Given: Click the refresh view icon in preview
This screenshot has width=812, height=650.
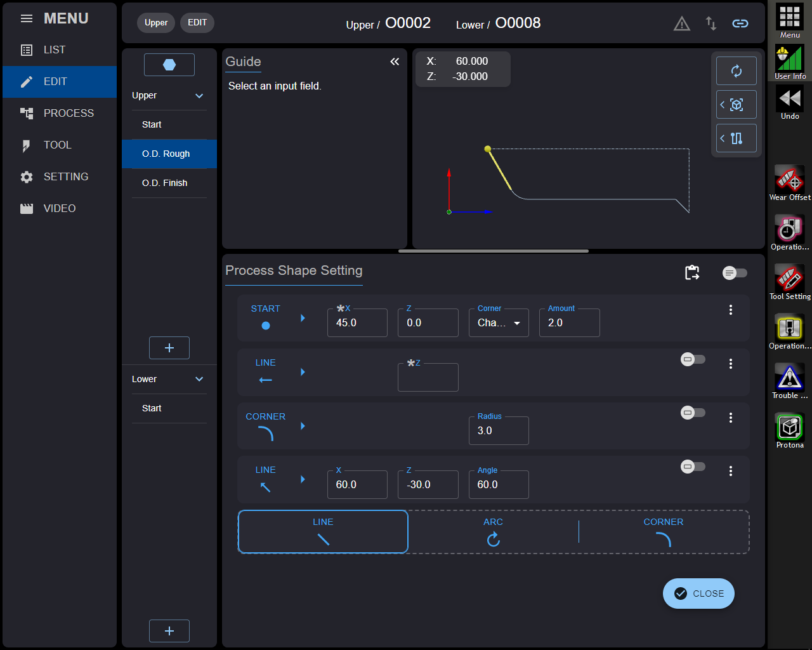Looking at the screenshot, I should (736, 71).
